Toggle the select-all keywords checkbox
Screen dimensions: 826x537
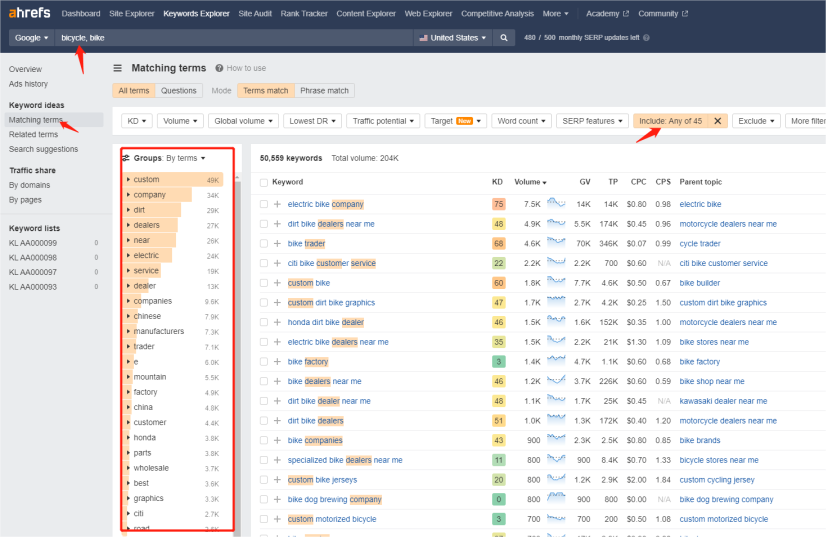click(x=264, y=182)
